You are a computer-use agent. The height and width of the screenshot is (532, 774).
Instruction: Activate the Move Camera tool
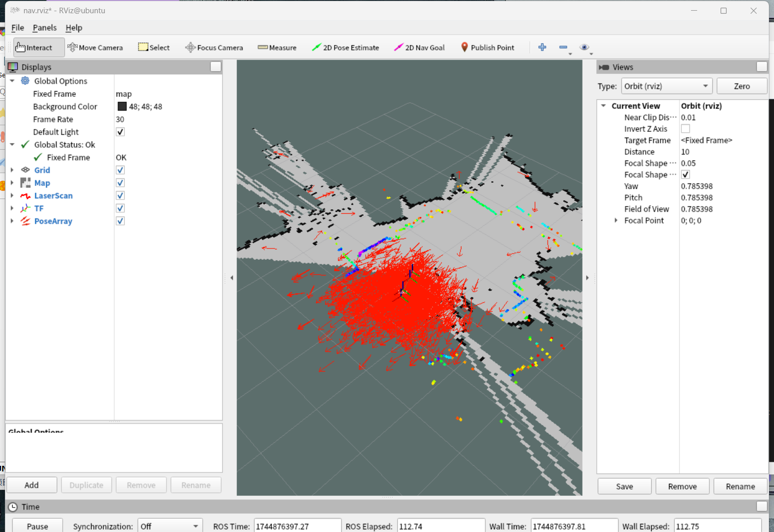pos(95,47)
